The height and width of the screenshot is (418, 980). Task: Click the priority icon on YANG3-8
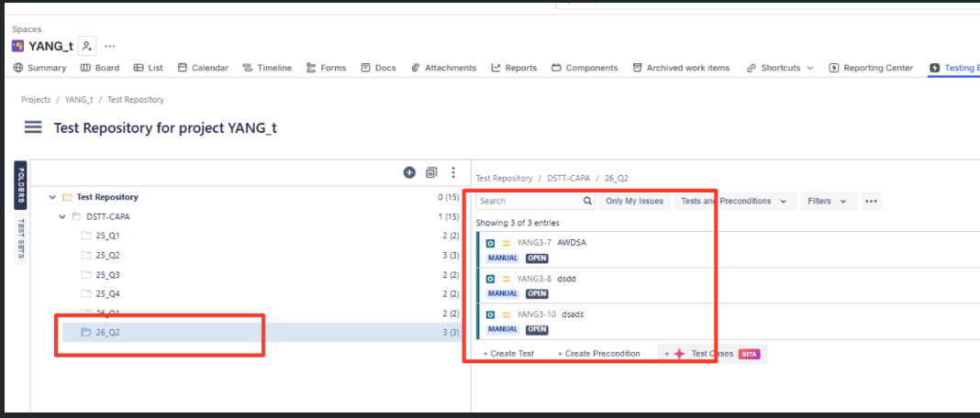507,279
